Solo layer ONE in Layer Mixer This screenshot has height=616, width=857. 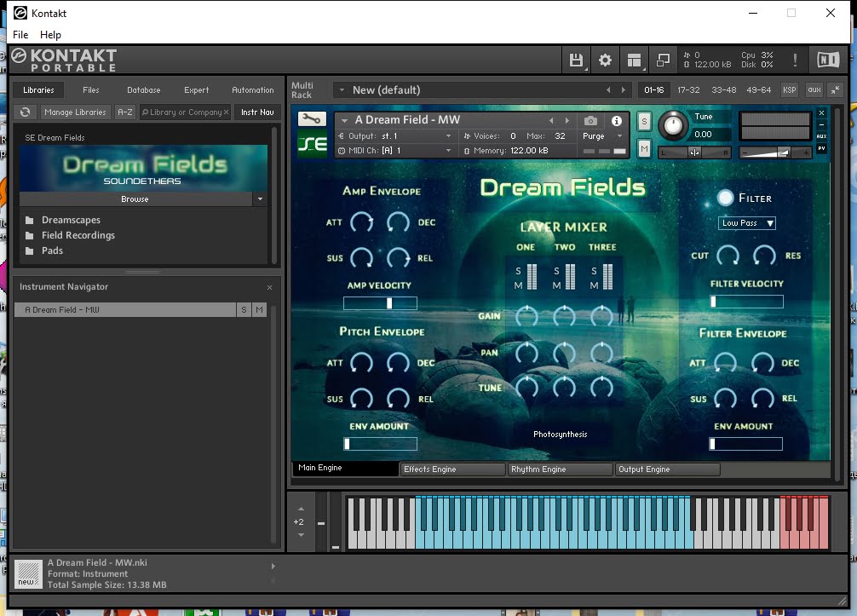pyautogui.click(x=518, y=271)
